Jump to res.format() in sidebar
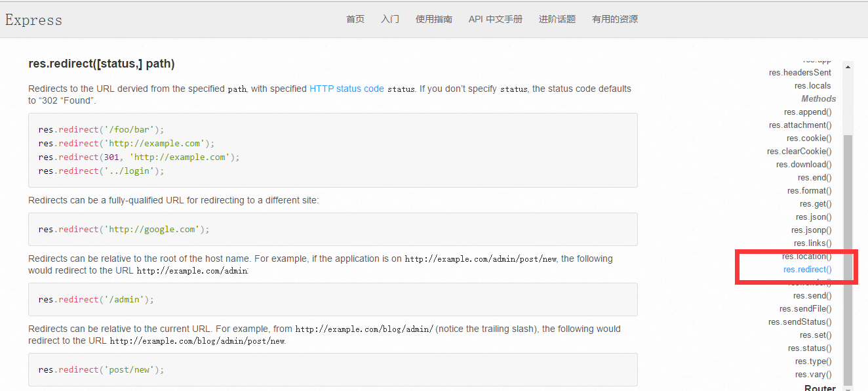The height and width of the screenshot is (391, 868). tap(810, 191)
